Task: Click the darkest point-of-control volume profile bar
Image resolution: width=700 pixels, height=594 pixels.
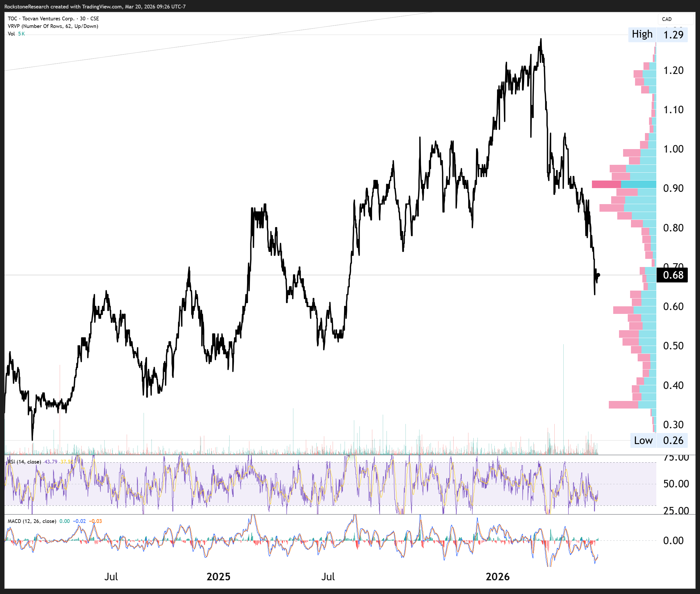Action: [624, 184]
